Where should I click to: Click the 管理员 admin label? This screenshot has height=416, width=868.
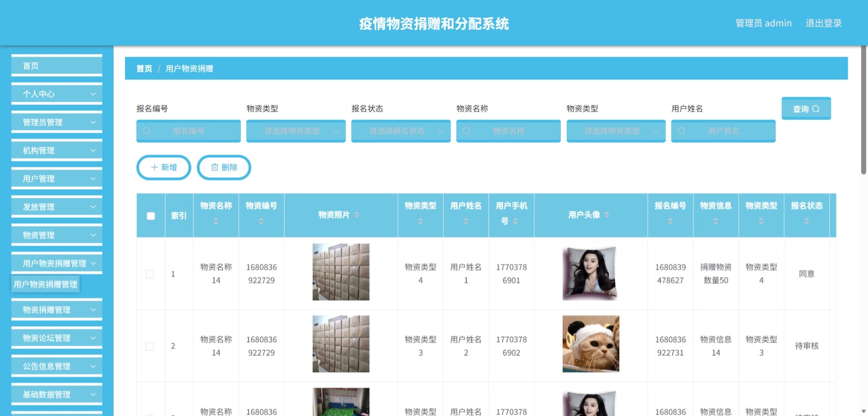click(763, 23)
